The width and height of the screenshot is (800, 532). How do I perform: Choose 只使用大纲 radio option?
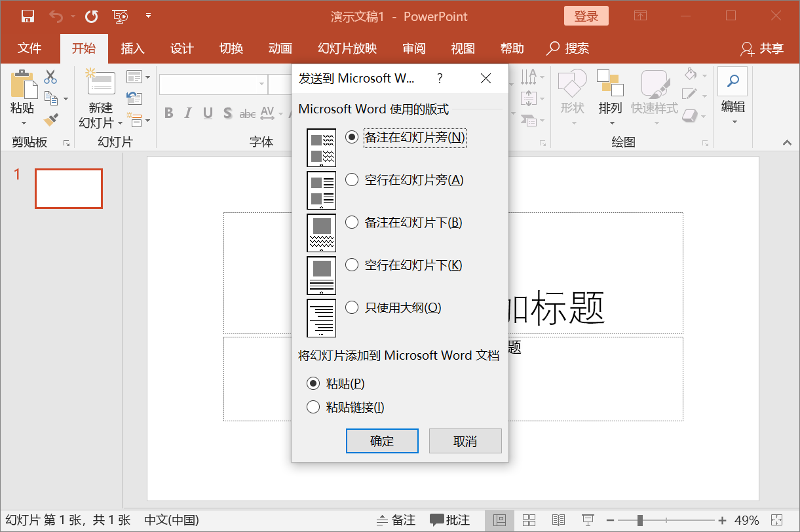pyautogui.click(x=352, y=307)
